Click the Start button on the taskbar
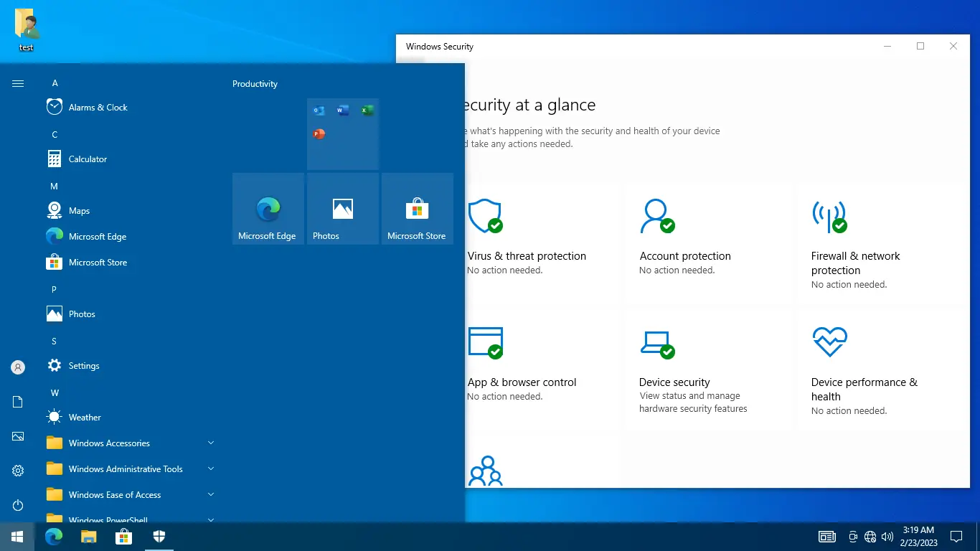 tap(17, 537)
